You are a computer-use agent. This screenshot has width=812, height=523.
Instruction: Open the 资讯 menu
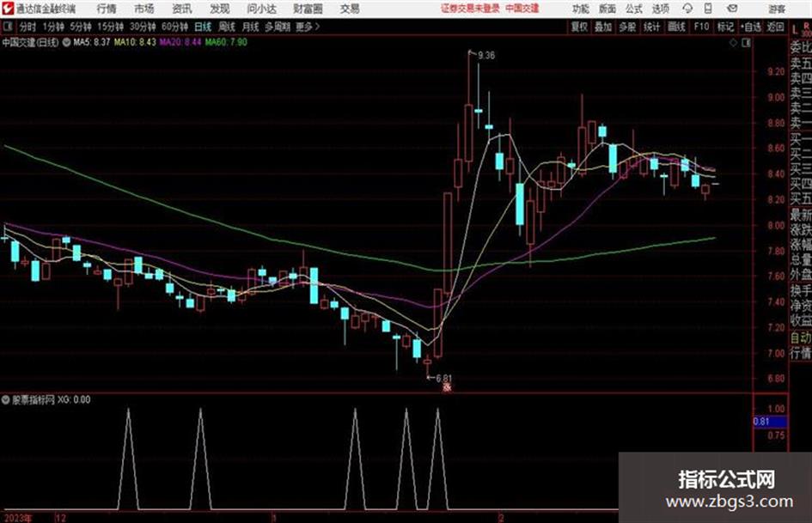pos(182,9)
